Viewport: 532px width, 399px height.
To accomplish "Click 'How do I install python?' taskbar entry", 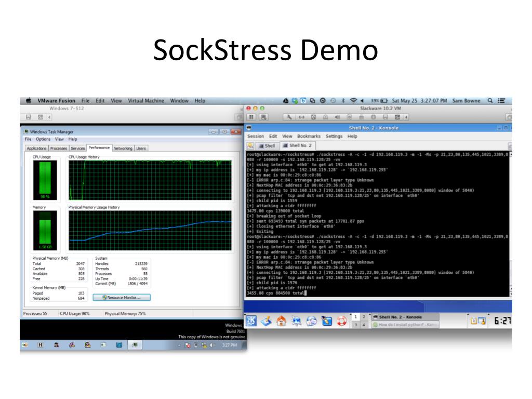I will pyautogui.click(x=405, y=325).
